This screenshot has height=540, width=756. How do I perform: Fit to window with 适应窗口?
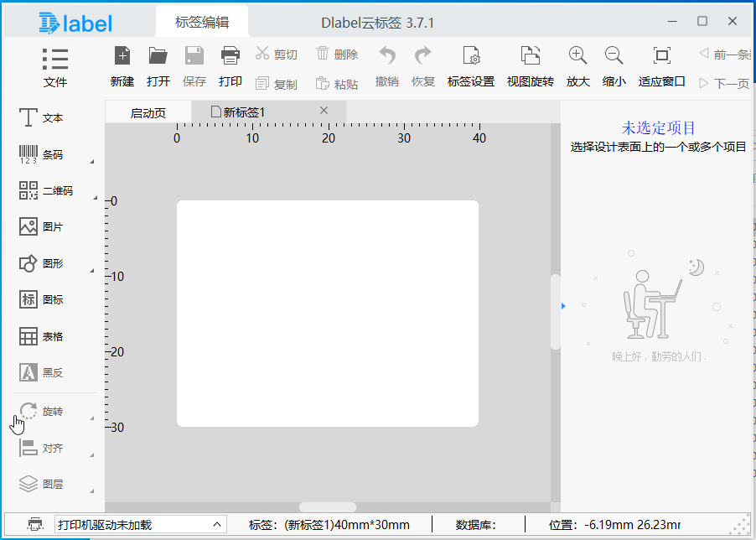coord(661,67)
